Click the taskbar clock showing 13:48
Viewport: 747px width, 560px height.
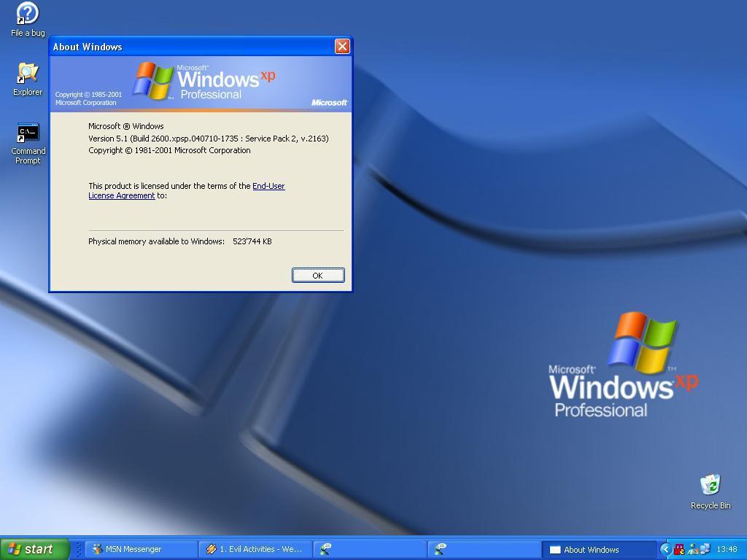pos(727,550)
